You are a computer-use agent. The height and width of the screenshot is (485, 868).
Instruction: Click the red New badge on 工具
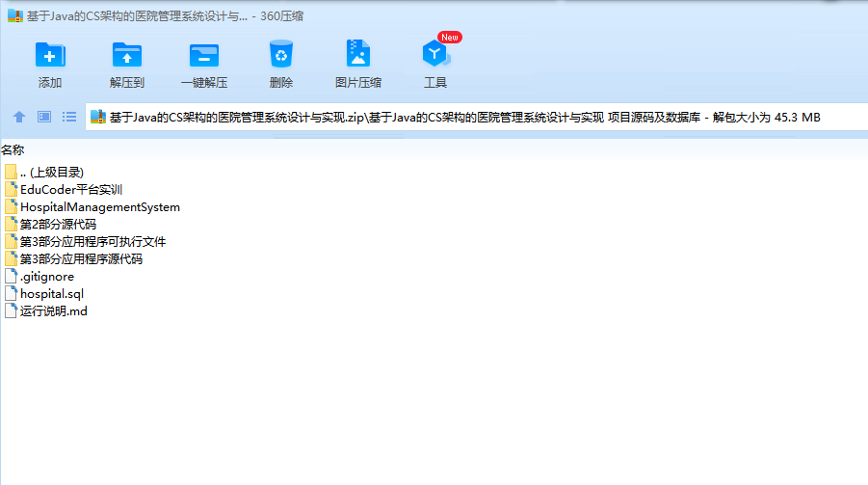click(x=450, y=38)
